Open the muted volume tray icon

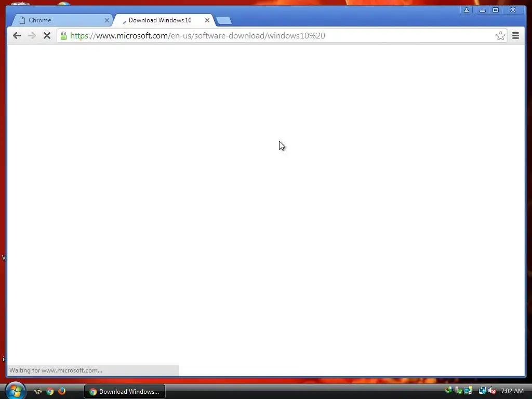pos(492,391)
